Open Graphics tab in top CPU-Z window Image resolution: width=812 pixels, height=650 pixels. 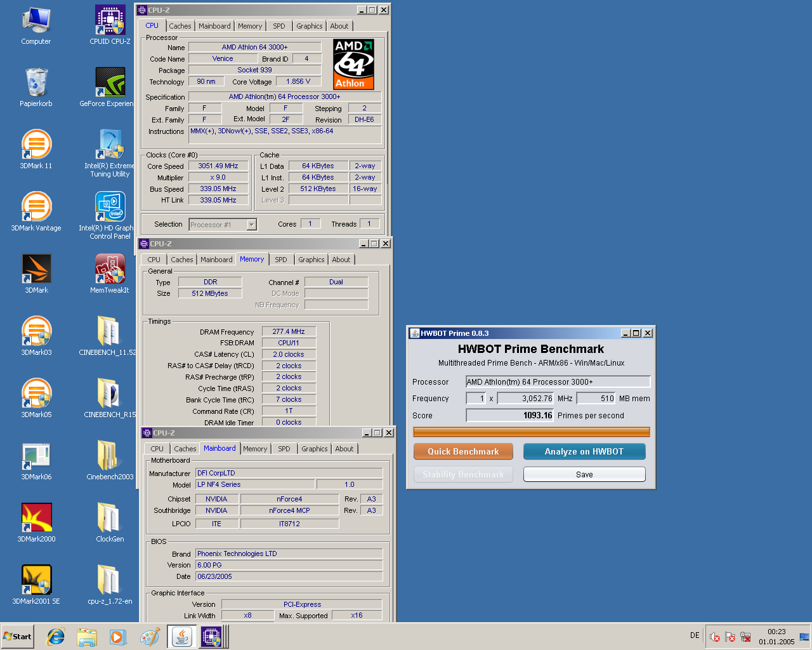[x=310, y=26]
